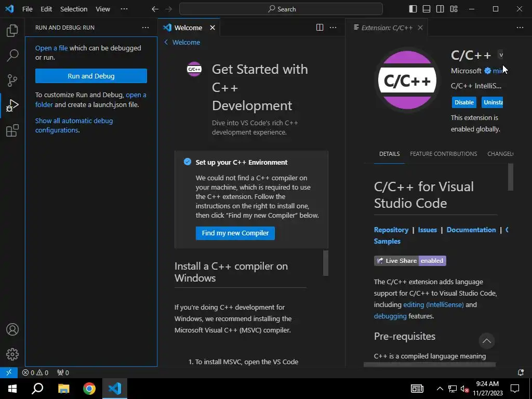
Task: Toggle the bottom panel layout icon
Action: [x=427, y=9]
